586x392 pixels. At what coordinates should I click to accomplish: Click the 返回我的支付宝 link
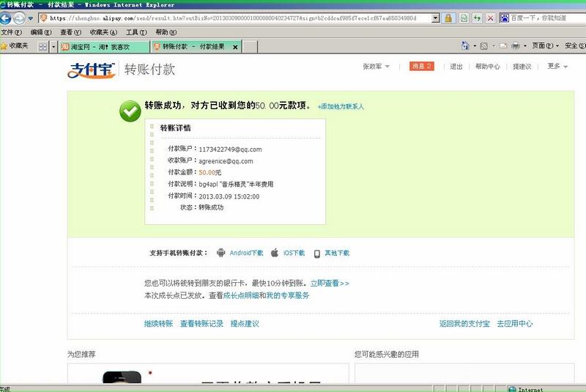coord(464,324)
